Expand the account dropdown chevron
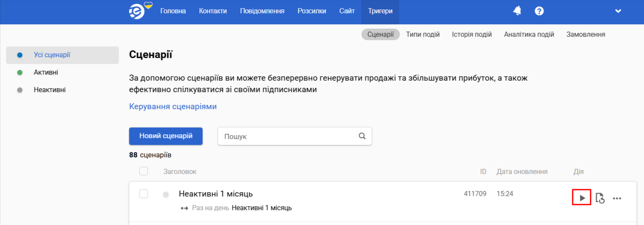The height and width of the screenshot is (225, 644). 618,11
